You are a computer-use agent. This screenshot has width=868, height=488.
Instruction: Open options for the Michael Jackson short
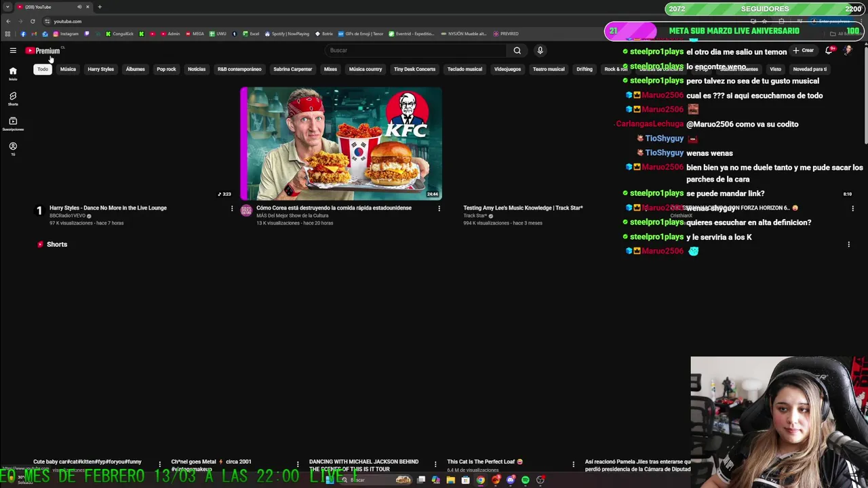pyautogui.click(x=435, y=464)
